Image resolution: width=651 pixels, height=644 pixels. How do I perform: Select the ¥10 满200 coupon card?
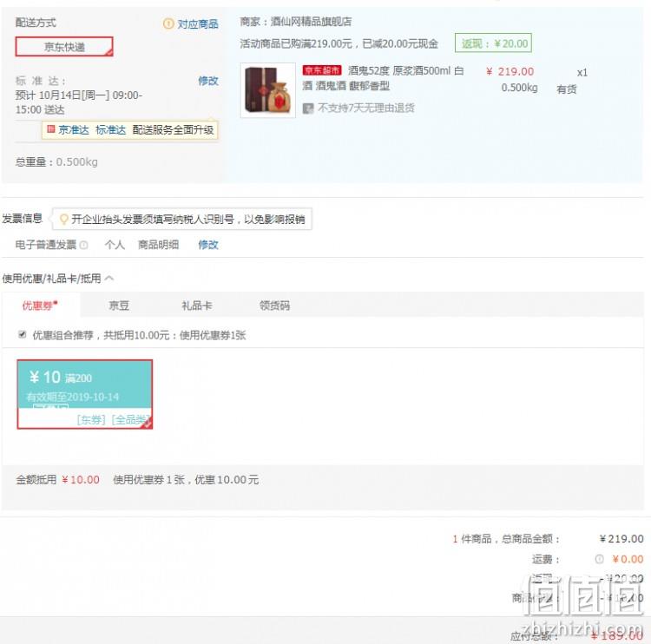(85, 394)
